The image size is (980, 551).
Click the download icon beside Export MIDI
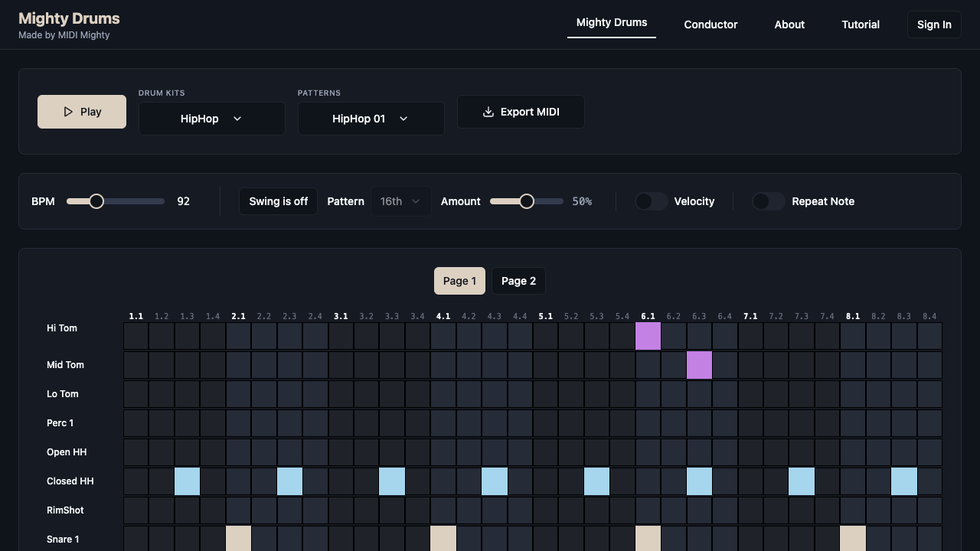(x=488, y=112)
